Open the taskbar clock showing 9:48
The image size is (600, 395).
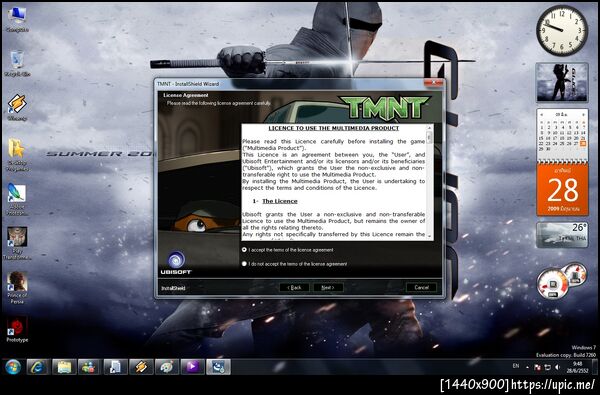click(577, 367)
